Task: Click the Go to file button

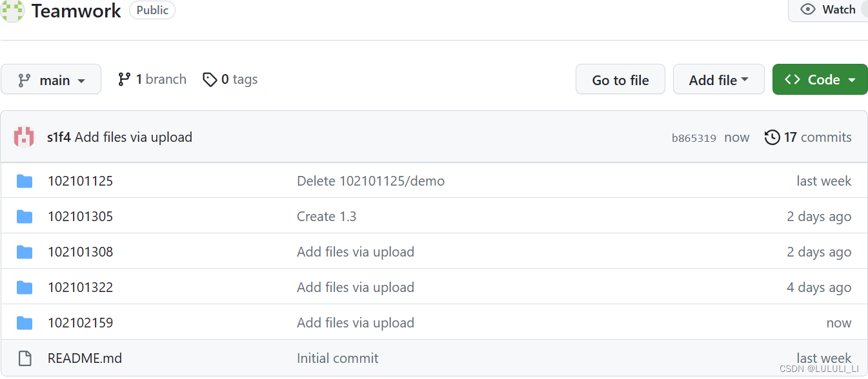Action: pyautogui.click(x=620, y=79)
